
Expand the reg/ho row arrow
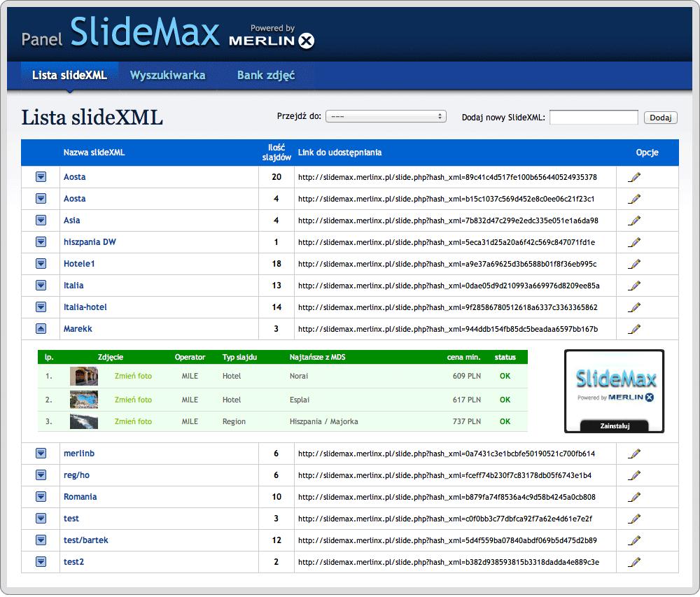point(41,475)
